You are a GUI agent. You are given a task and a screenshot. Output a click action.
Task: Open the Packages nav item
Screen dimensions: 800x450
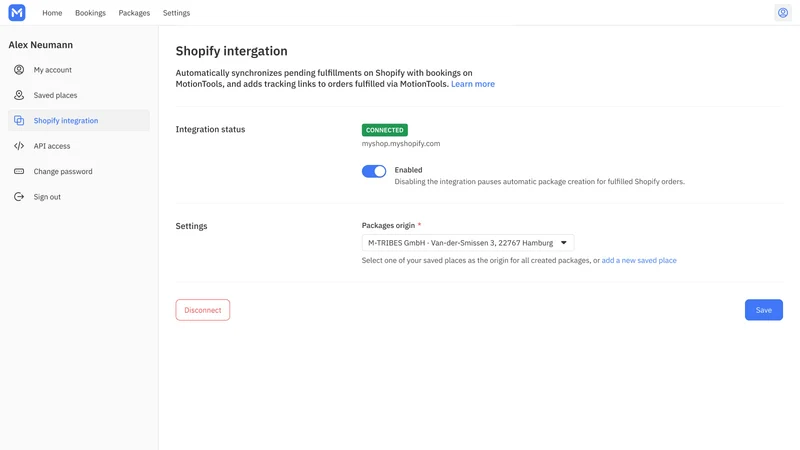point(134,13)
